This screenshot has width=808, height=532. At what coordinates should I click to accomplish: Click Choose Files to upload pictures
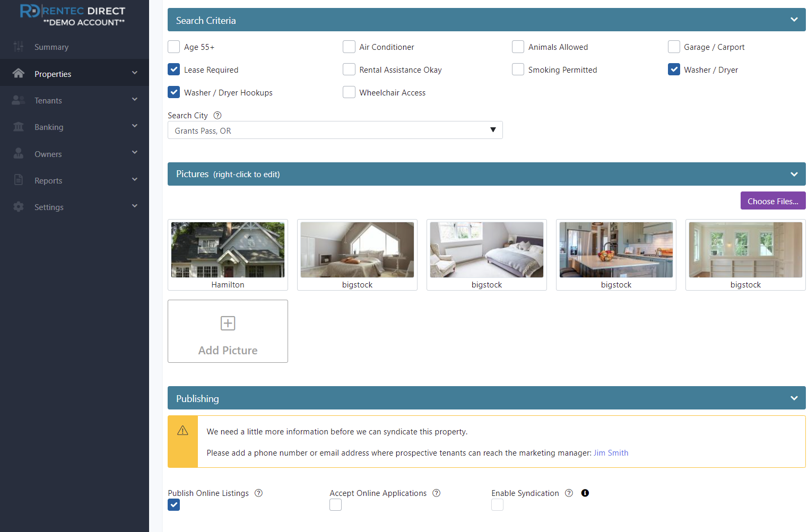click(x=772, y=200)
